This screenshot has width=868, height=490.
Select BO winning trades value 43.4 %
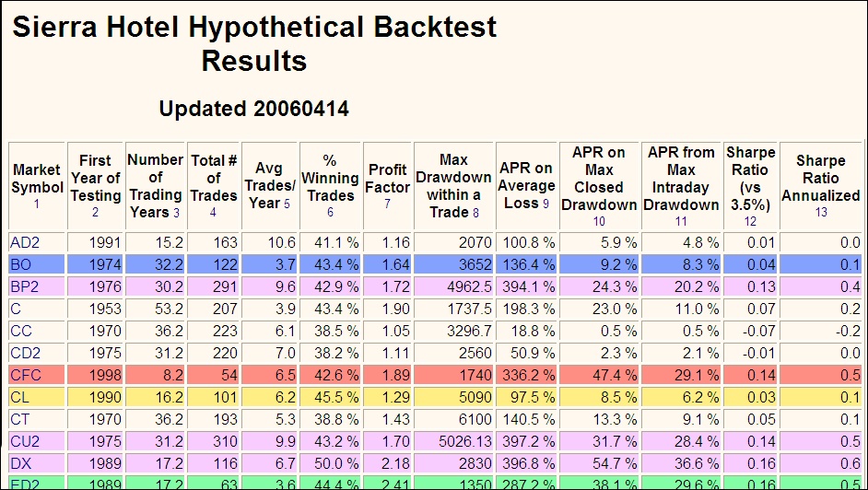(x=336, y=264)
